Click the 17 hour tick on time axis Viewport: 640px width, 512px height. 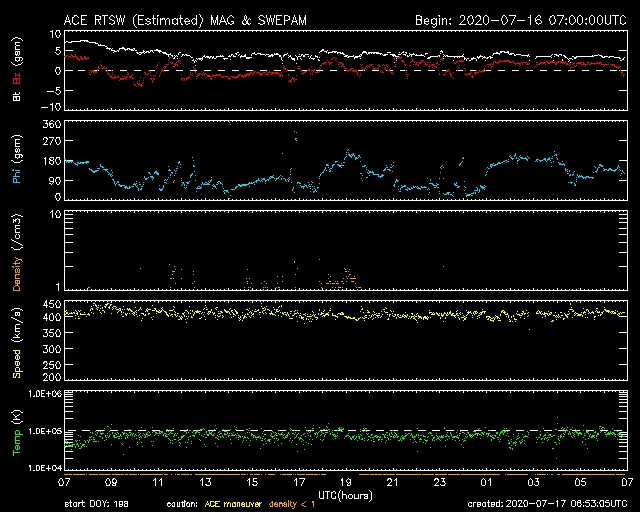point(298,483)
